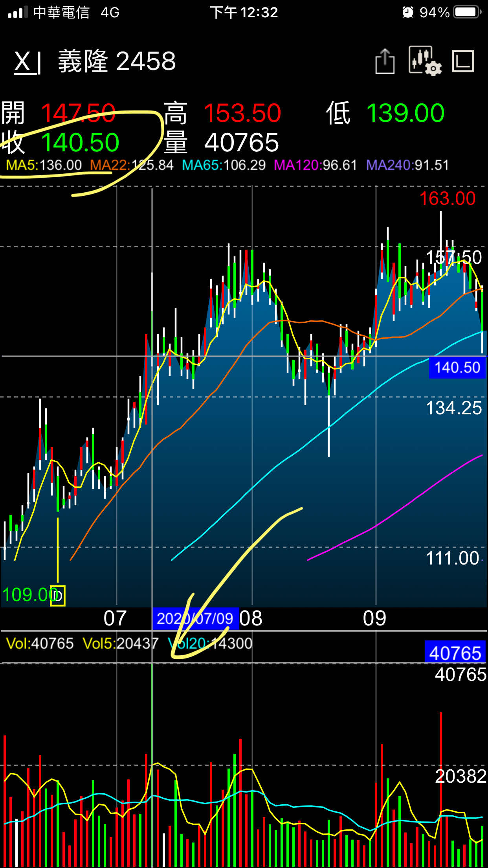Tap the Vol5 volume average label
Image resolution: width=488 pixels, height=868 pixels.
(x=120, y=644)
